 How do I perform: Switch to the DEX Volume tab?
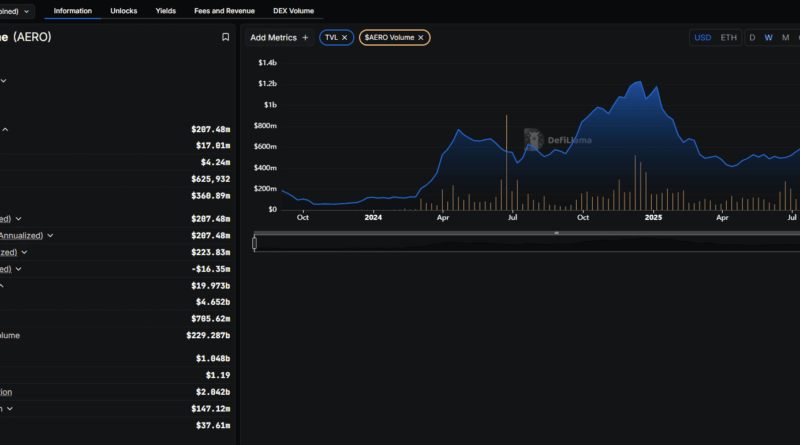tap(293, 11)
